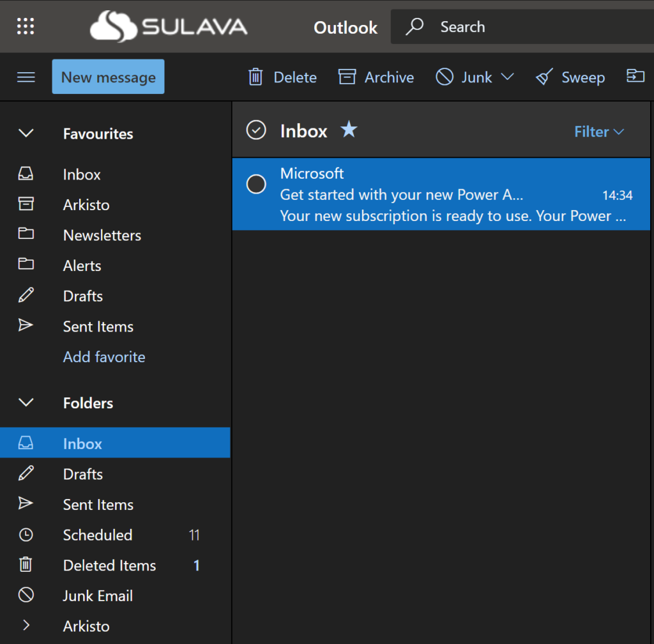The height and width of the screenshot is (644, 654).
Task: Click the Scheduled clock icon
Action: 26,535
